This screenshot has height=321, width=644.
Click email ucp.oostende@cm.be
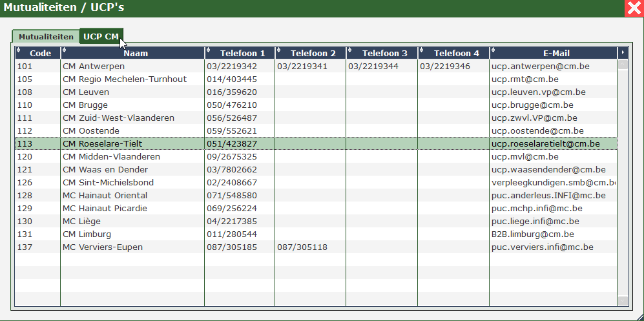click(537, 130)
